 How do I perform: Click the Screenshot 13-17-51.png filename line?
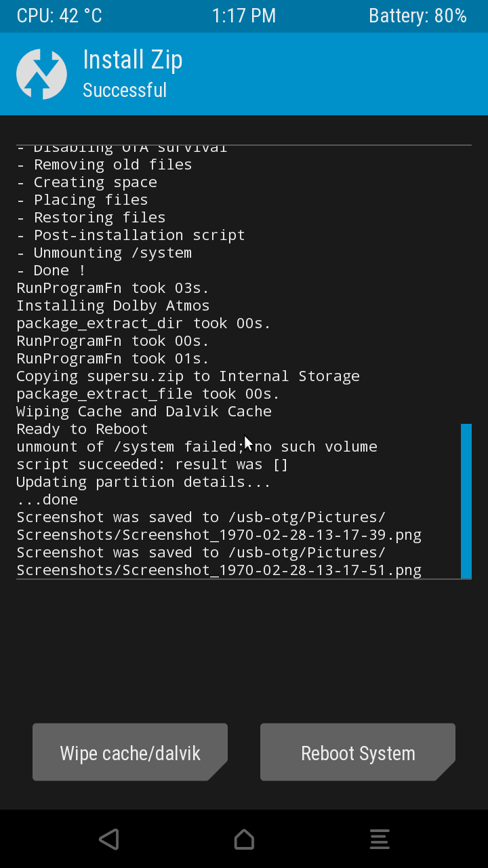pos(219,570)
